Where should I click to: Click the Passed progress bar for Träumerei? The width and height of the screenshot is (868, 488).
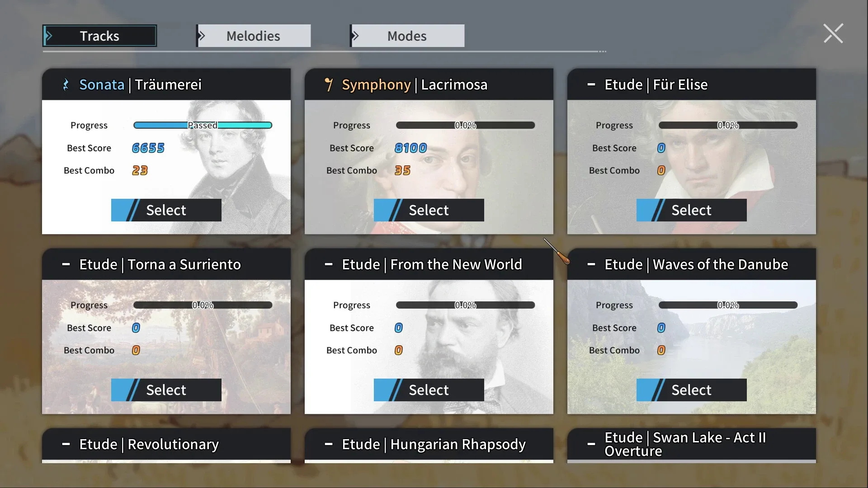(203, 125)
